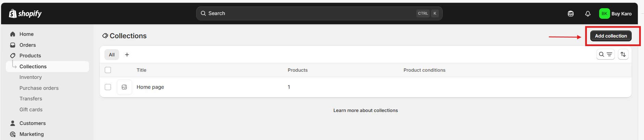This screenshot has width=644, height=140.
Task: Open the Buy Karo account menu
Action: [621, 14]
